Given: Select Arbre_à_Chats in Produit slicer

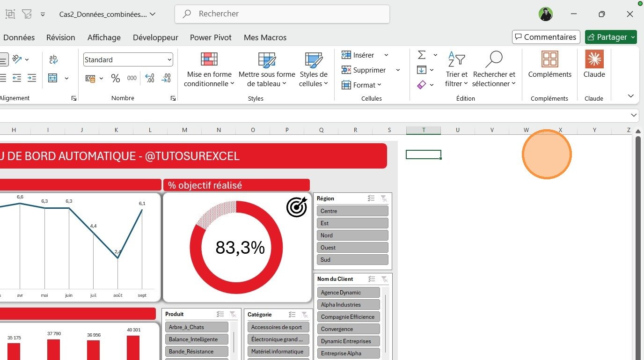Looking at the screenshot, I should point(197,327).
